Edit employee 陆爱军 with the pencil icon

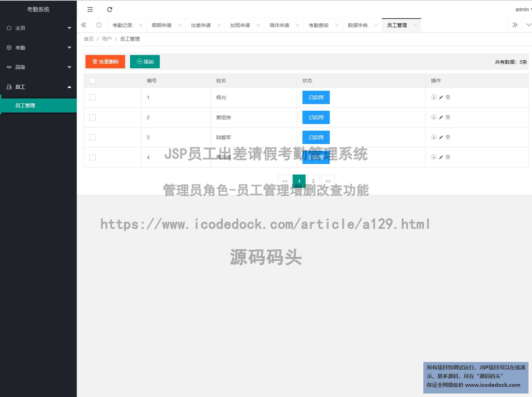click(441, 137)
